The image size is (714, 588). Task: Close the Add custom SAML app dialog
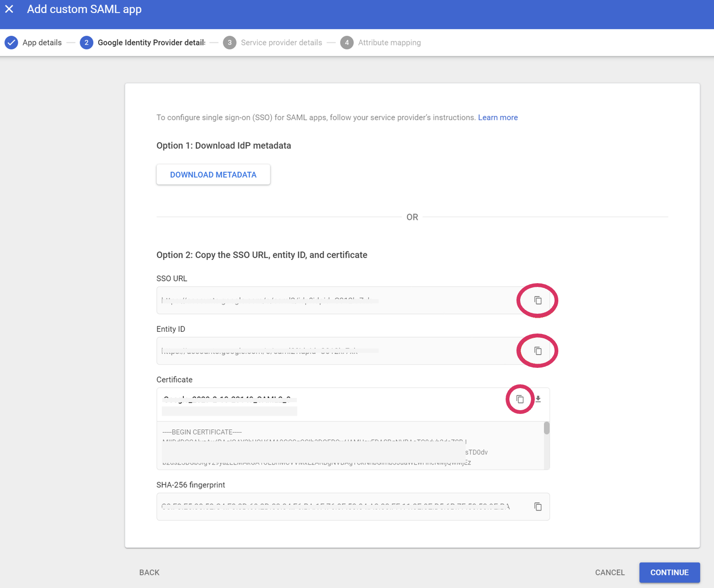coord(9,9)
